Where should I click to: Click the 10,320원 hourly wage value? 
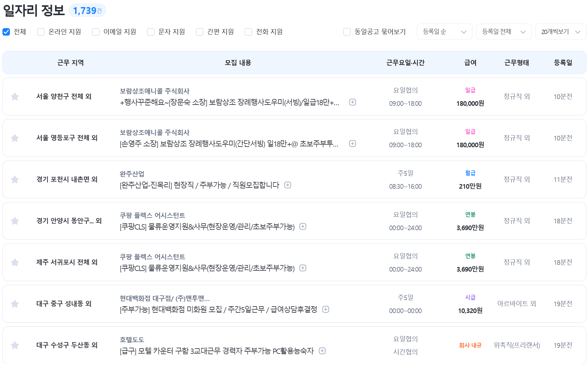470,311
